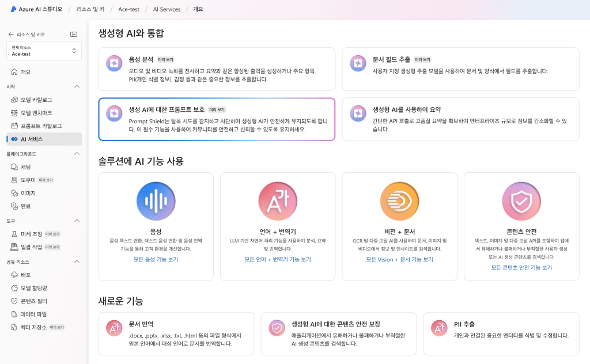Click the 언어 + 번역기 icon

278,202
